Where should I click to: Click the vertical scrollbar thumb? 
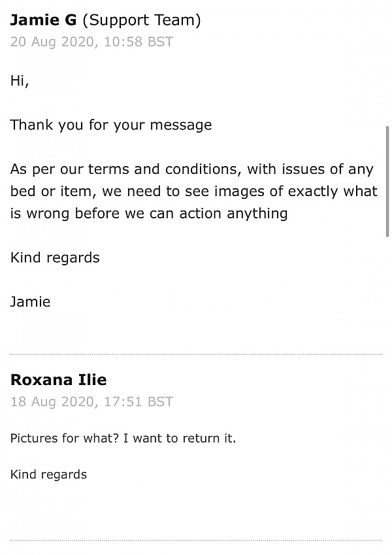[x=387, y=181]
